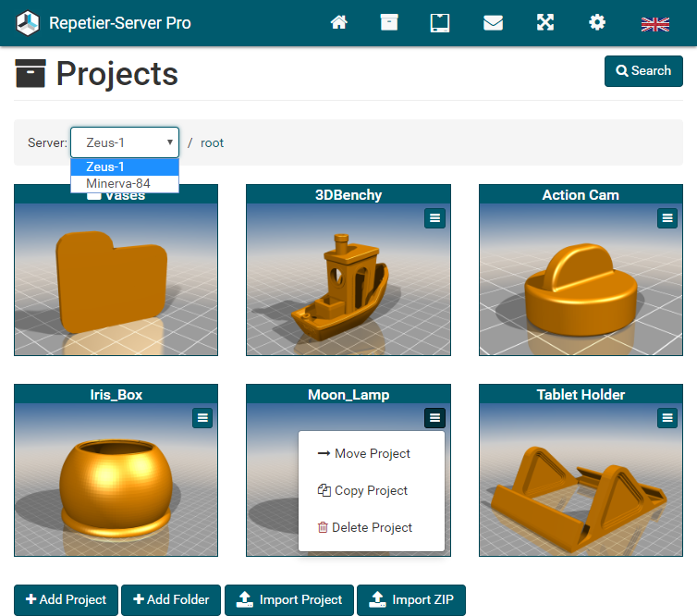Select Copy Project in the popup menu

362,490
